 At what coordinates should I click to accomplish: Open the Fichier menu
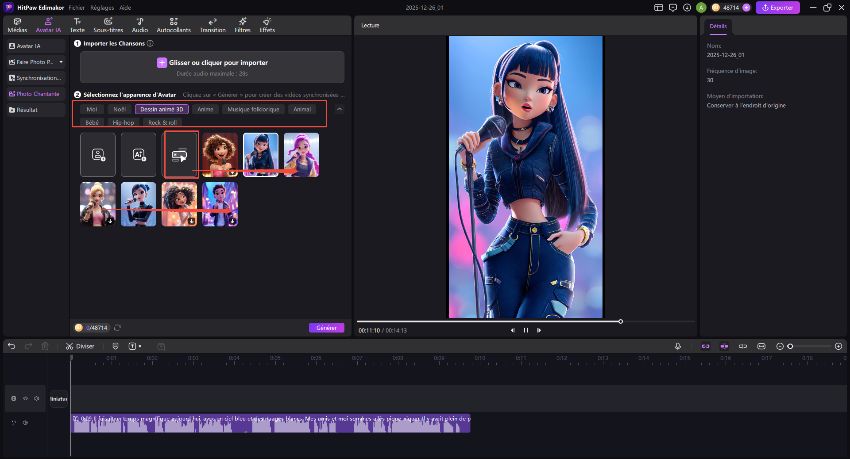(x=76, y=7)
